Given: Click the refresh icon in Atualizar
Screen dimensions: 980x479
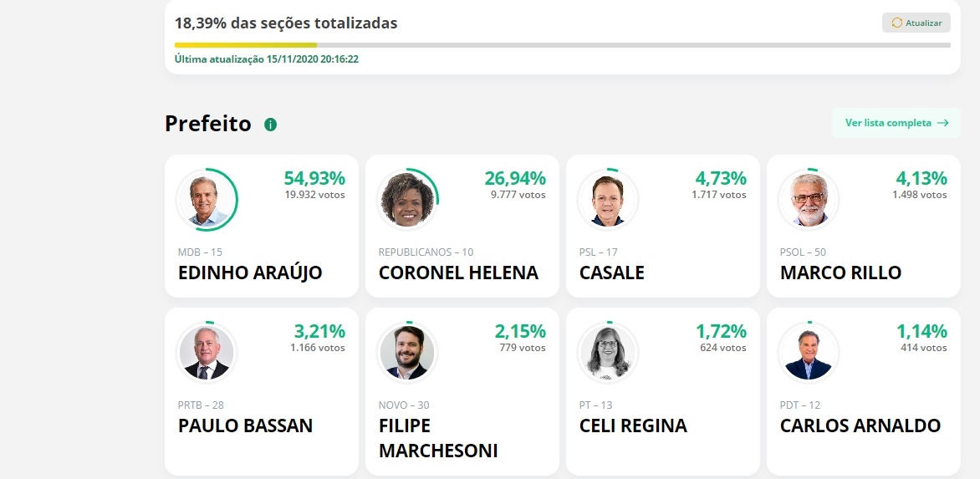Looking at the screenshot, I should click(897, 23).
